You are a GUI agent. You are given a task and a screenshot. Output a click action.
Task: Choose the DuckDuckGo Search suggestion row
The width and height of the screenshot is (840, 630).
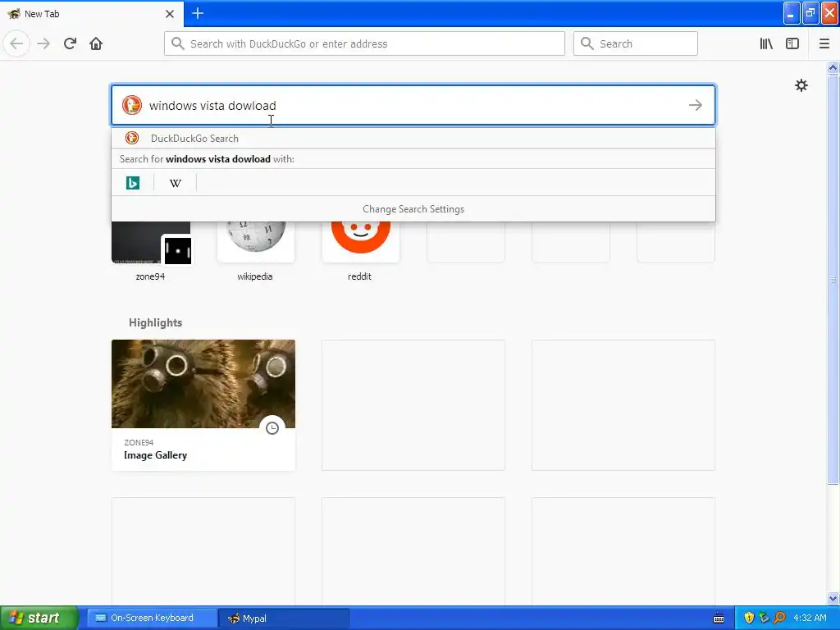point(413,138)
